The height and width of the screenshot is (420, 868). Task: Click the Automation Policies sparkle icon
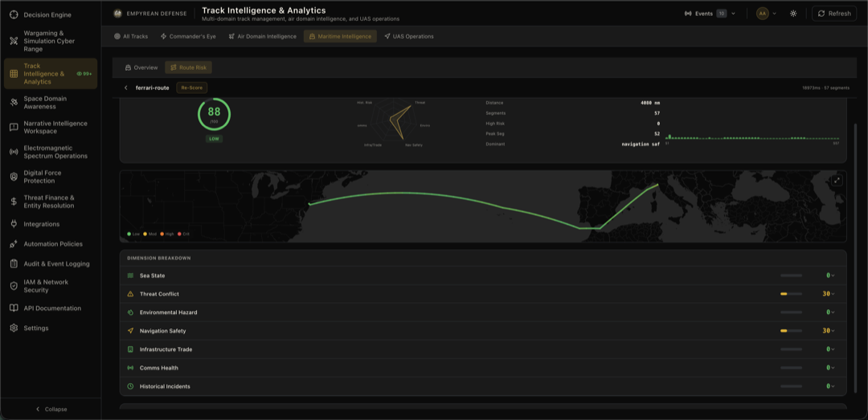pos(14,244)
